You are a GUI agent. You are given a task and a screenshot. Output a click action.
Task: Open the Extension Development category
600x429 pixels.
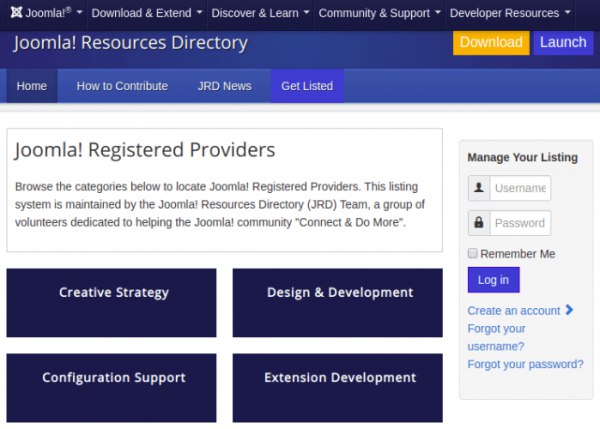click(338, 388)
